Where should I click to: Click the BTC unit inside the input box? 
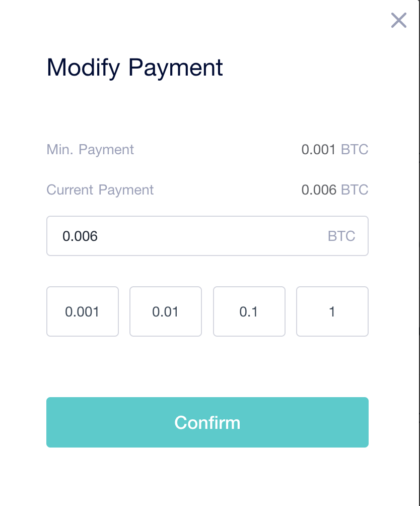click(341, 236)
